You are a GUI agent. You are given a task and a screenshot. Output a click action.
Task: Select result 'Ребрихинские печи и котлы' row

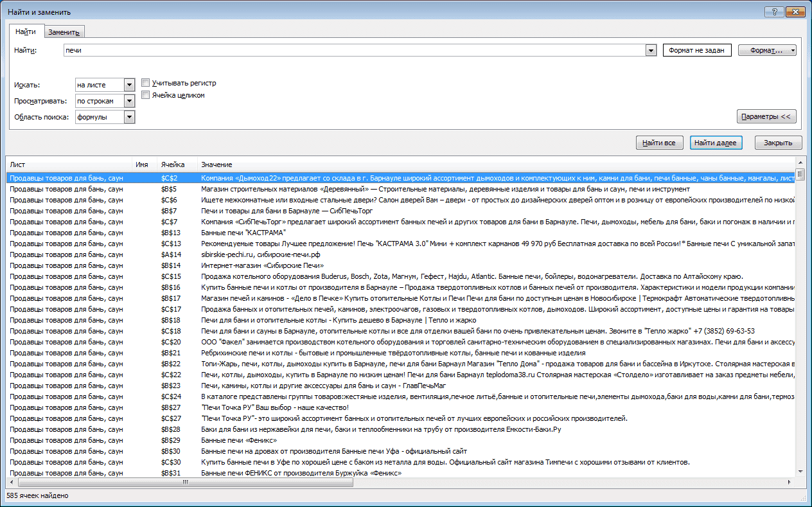401,353
